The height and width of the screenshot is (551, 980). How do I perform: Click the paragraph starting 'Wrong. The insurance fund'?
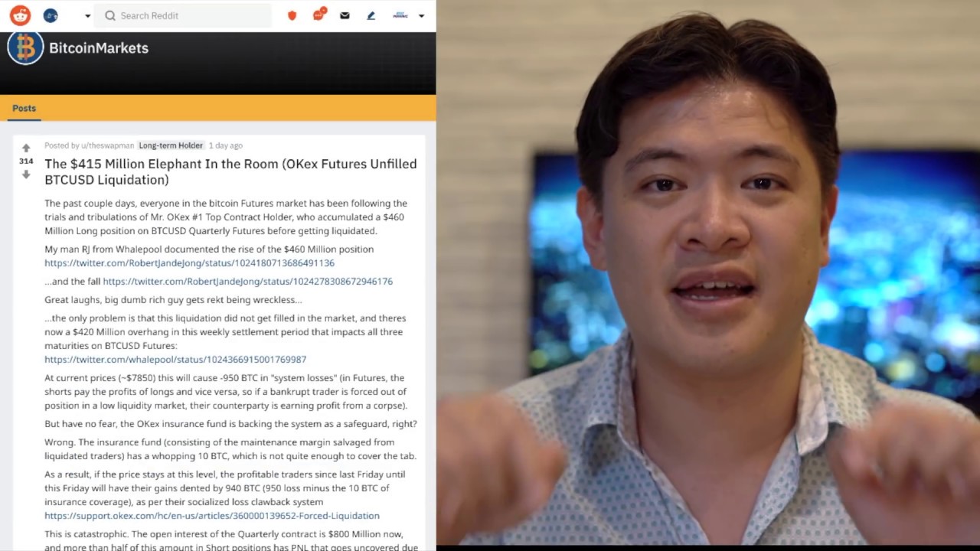tap(230, 448)
